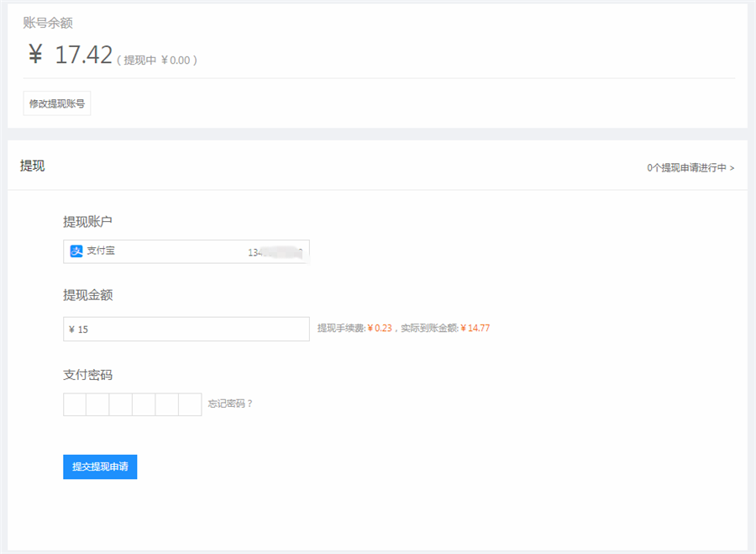This screenshot has width=756, height=554.
Task: Click the Alipay logo icon
Action: point(76,251)
